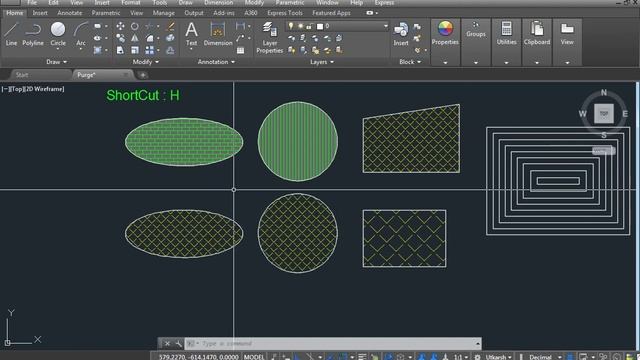Click the Insert block icon

coord(401,34)
